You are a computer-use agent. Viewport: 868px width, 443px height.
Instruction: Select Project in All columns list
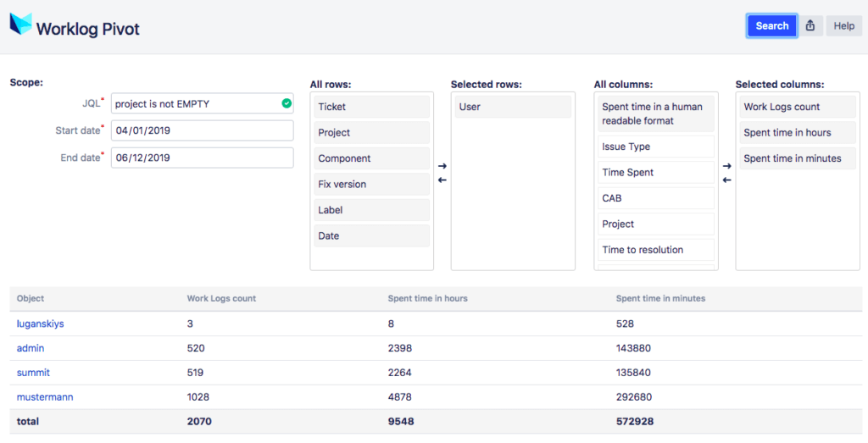[656, 224]
